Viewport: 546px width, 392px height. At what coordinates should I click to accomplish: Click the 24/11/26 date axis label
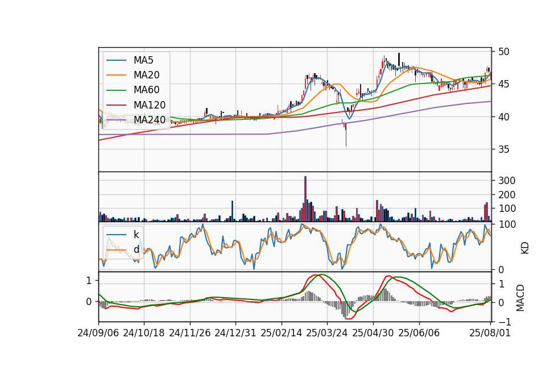tap(190, 333)
